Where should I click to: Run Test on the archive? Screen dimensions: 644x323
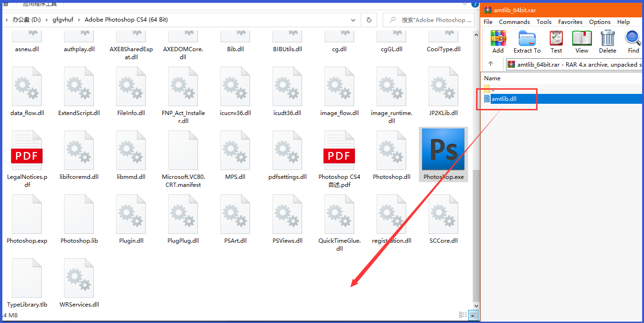point(556,41)
